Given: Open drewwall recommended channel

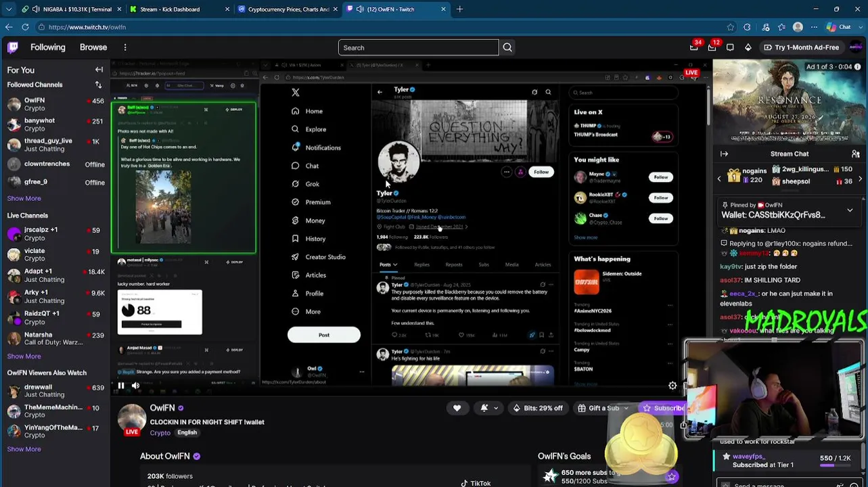Looking at the screenshot, I should click(55, 391).
